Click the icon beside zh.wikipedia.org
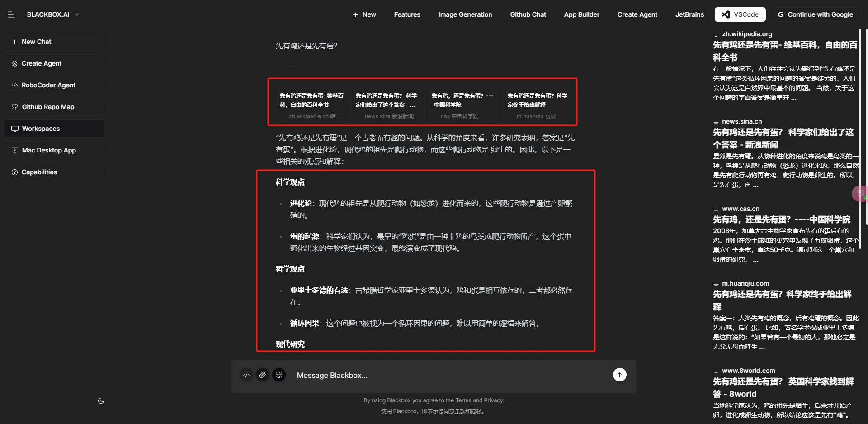The image size is (868, 424). tap(716, 35)
